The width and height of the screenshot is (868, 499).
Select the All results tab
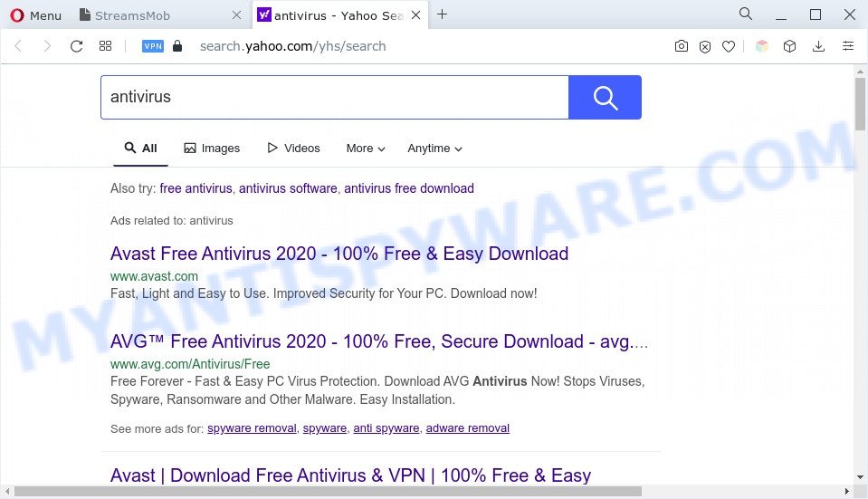tap(140, 148)
